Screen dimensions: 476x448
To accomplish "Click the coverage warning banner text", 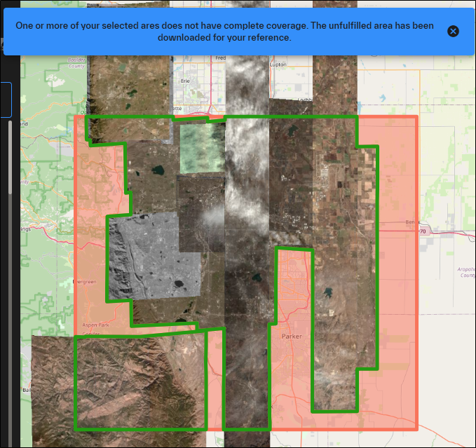I will pyautogui.click(x=224, y=31).
